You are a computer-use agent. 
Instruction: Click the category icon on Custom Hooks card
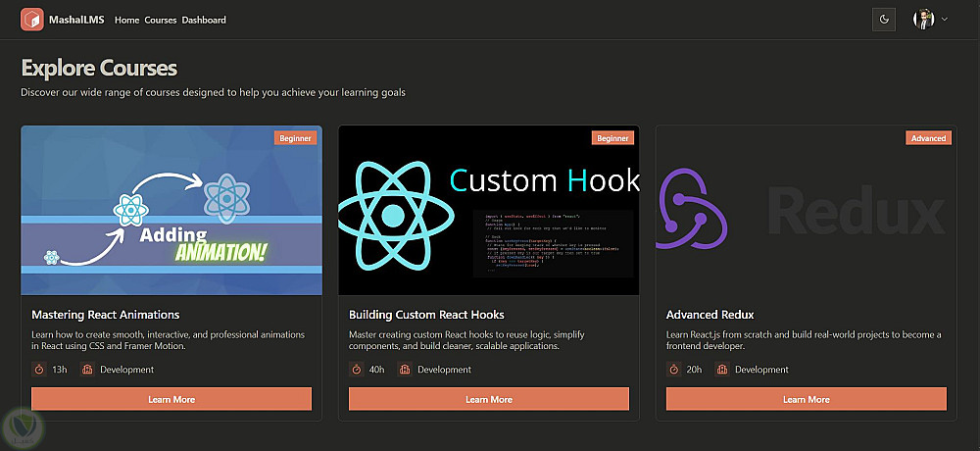click(x=405, y=370)
